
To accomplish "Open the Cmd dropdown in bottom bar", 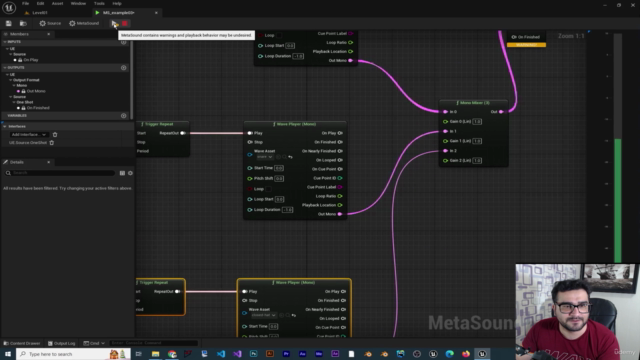I will point(94,343).
